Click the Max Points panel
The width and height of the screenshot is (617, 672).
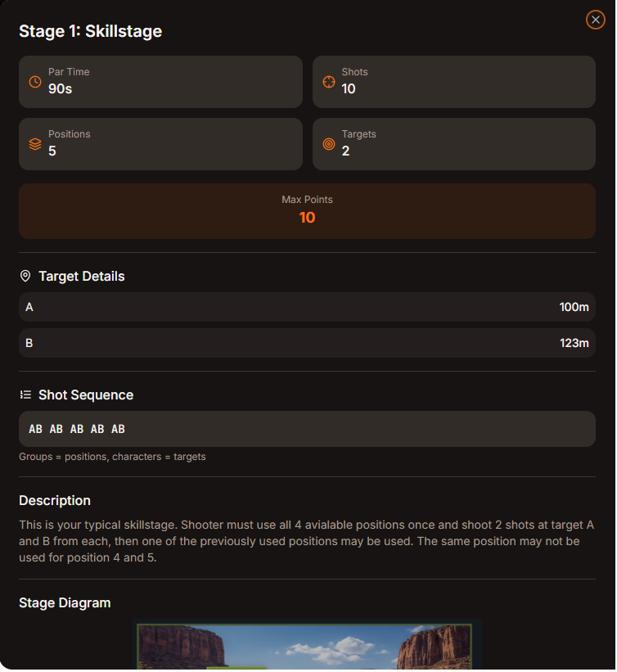(307, 211)
